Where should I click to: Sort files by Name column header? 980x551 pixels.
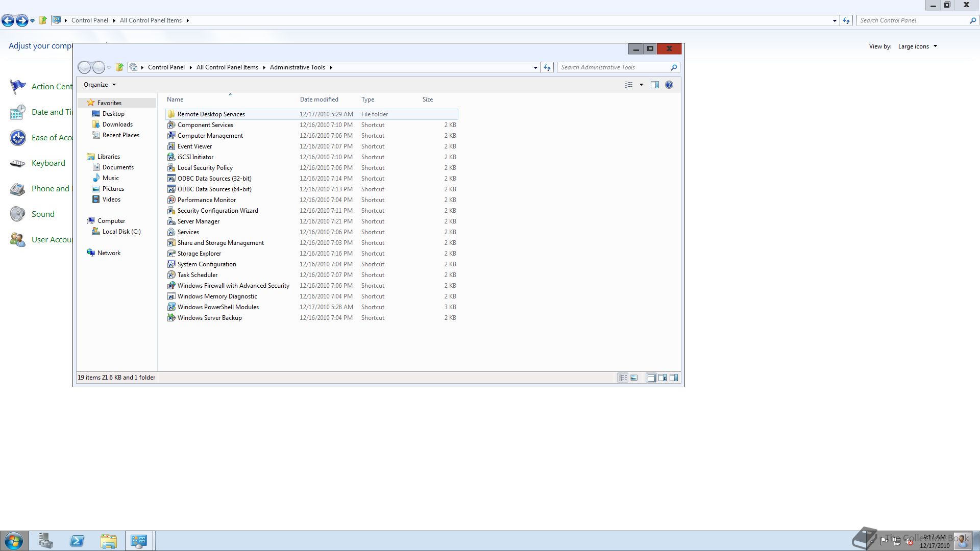[175, 99]
